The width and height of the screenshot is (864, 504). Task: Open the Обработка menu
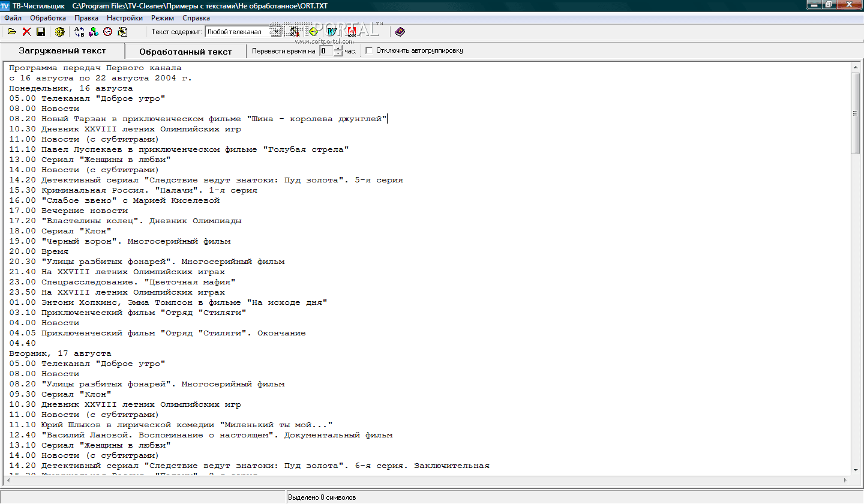[48, 18]
